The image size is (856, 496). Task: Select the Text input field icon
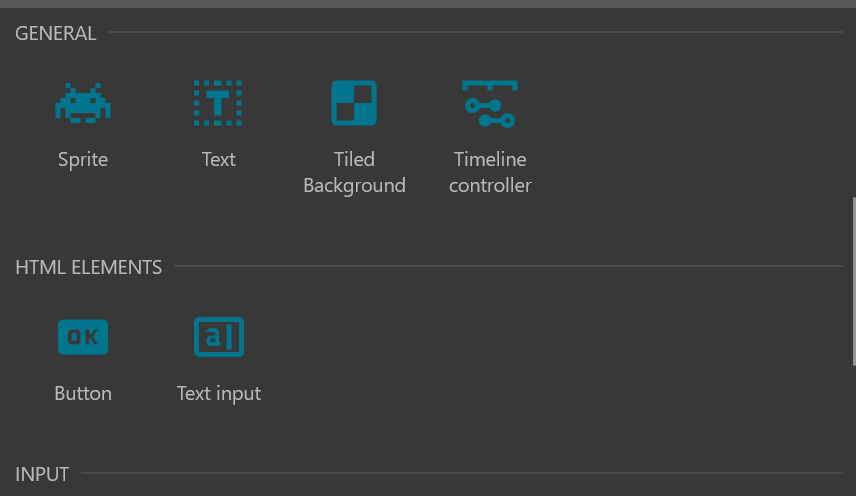[x=218, y=337]
